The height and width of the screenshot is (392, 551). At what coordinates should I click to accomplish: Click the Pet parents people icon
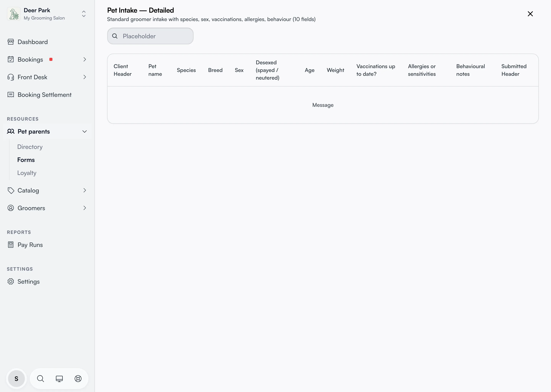coord(11,131)
